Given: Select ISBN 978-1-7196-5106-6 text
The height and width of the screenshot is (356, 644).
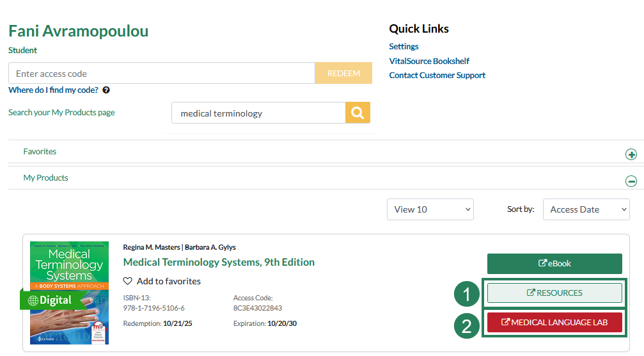Looking at the screenshot, I should [x=154, y=308].
